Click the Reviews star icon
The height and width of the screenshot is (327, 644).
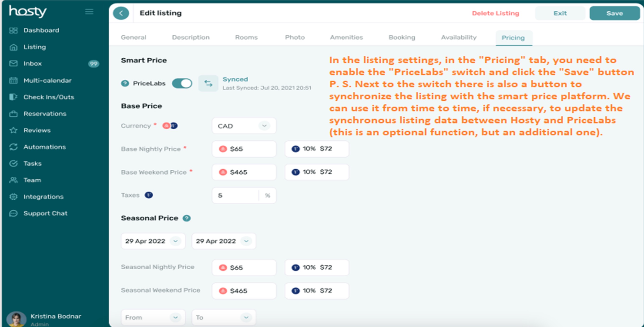coord(13,130)
